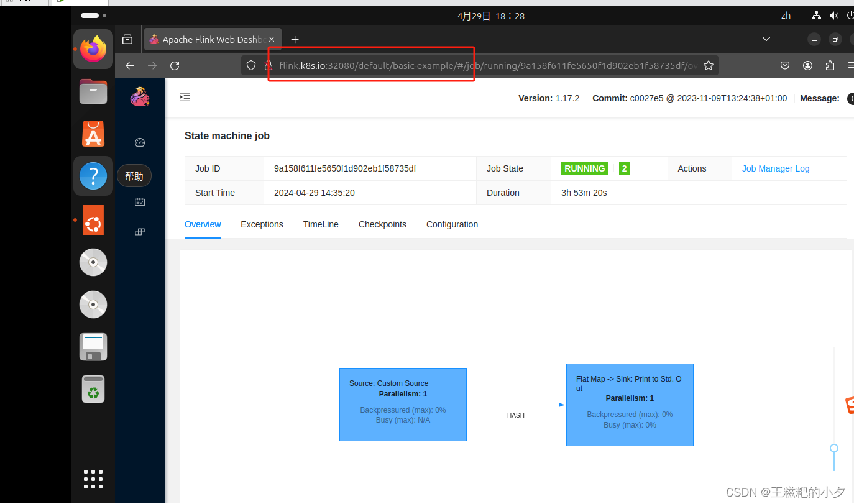
Task: Adjust the graph zoom slider handle
Action: pos(834,448)
